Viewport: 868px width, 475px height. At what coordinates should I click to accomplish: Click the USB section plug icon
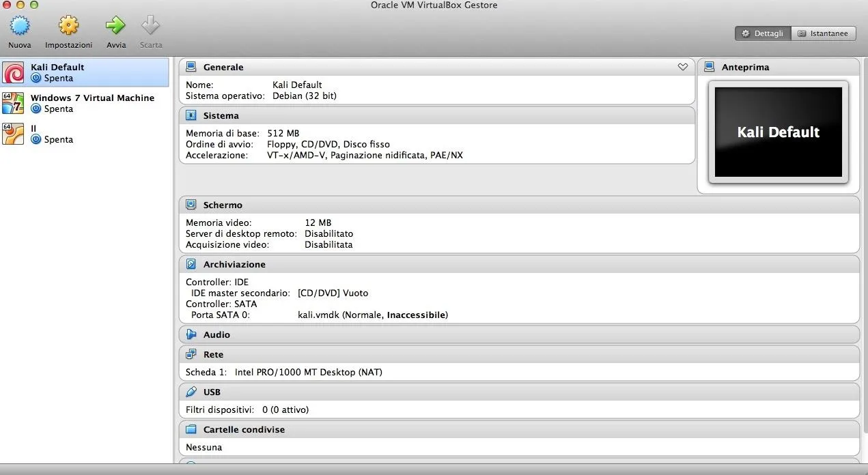point(191,392)
